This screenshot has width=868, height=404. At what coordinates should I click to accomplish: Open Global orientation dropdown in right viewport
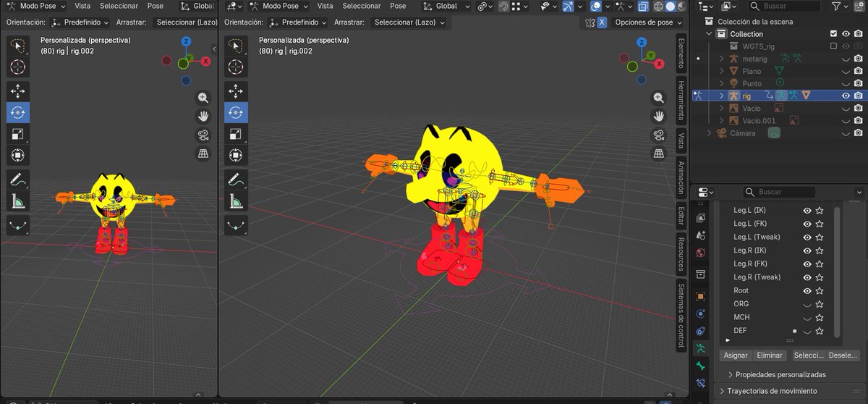click(447, 6)
